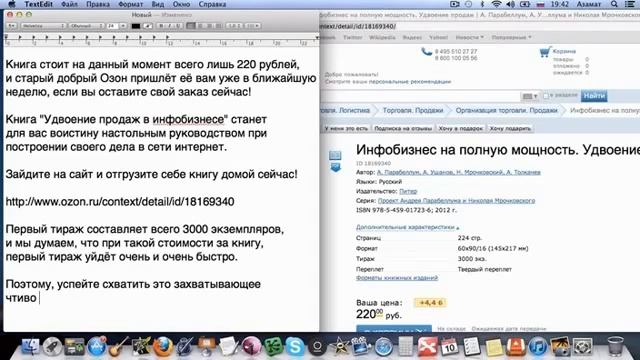Click 'Хочу подарить' button
The width and height of the screenshot is (640, 360).
tap(510, 129)
